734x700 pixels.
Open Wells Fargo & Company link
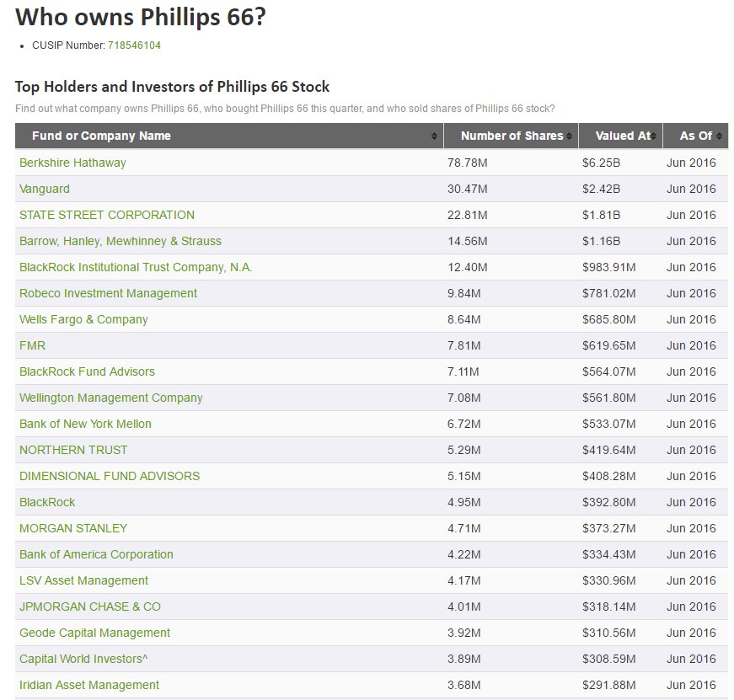(x=83, y=319)
